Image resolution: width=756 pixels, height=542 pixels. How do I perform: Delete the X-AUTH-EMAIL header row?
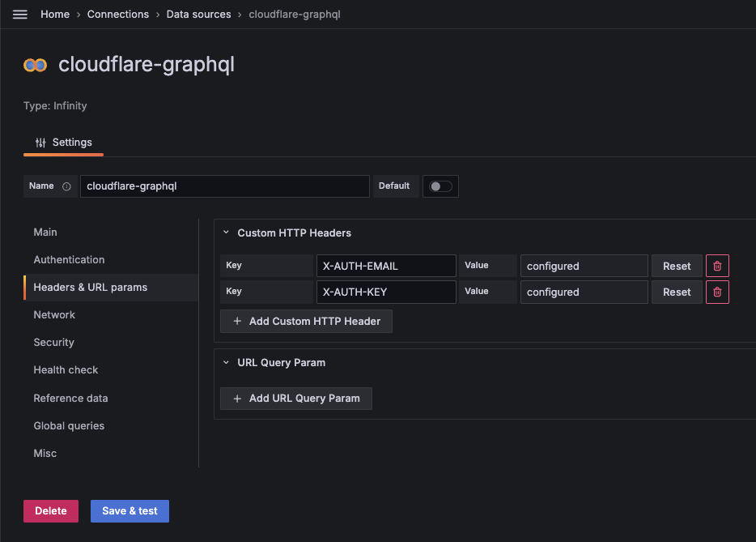pos(717,266)
